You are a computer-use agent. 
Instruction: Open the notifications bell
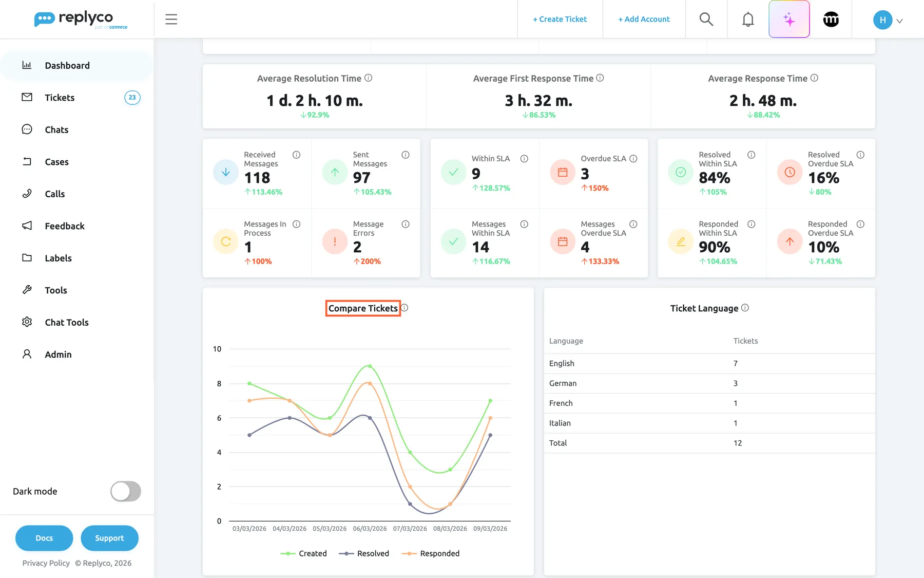point(748,20)
